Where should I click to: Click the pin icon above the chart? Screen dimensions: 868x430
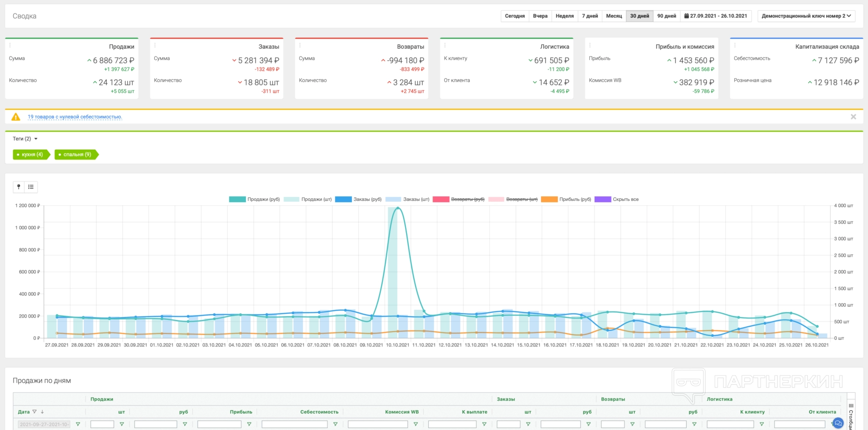pos(19,187)
